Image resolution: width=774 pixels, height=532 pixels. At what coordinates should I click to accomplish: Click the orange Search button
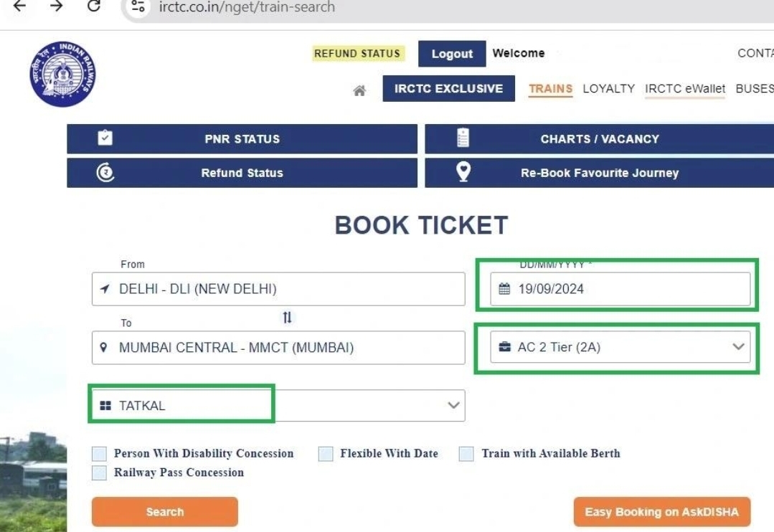[165, 512]
